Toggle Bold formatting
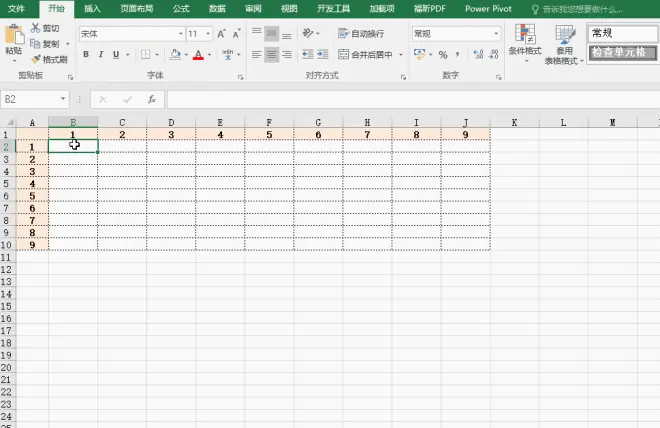This screenshot has width=660, height=428. point(86,54)
